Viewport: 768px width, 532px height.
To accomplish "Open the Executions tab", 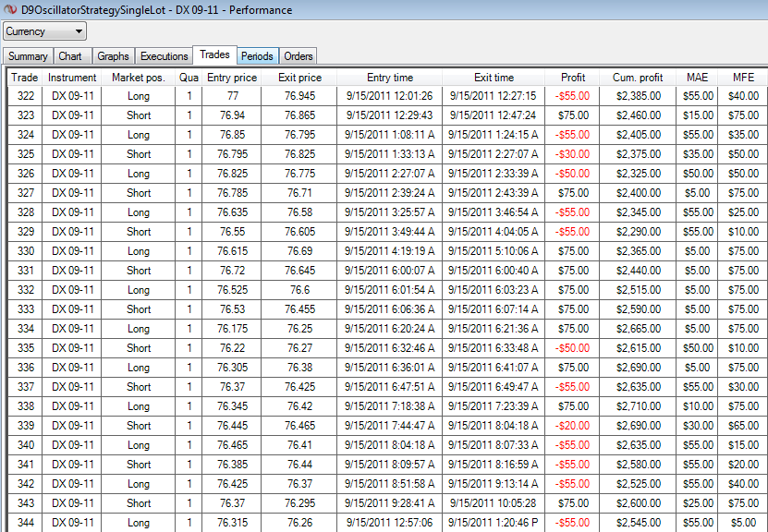I will [x=165, y=56].
